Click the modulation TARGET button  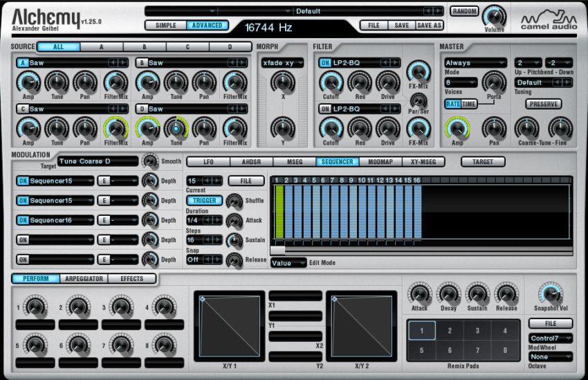tap(483, 162)
